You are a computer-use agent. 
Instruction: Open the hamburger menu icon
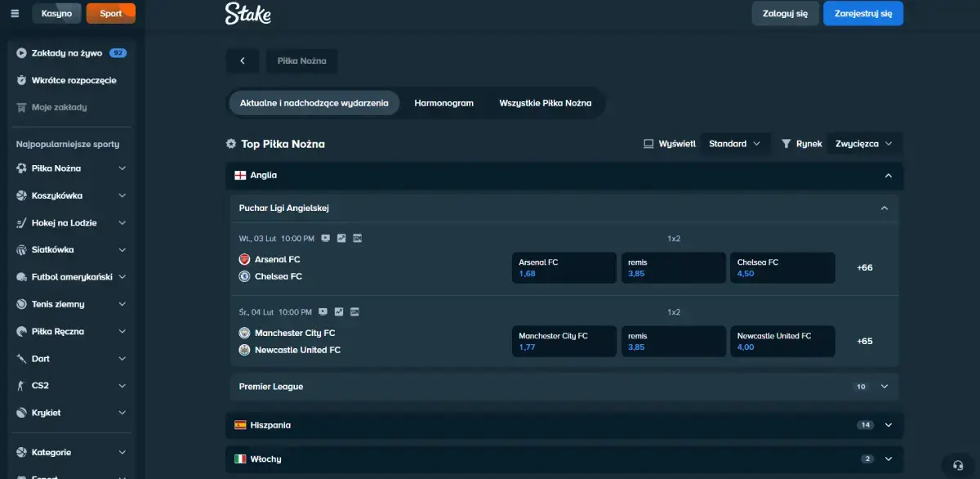coord(15,14)
